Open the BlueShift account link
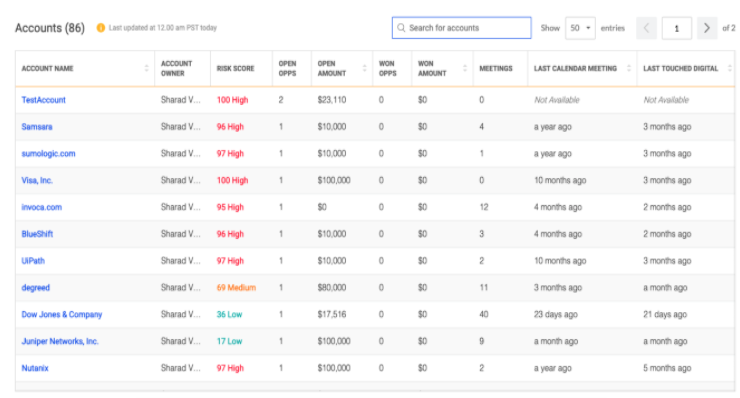Screen dimensions: 740x398 37,234
